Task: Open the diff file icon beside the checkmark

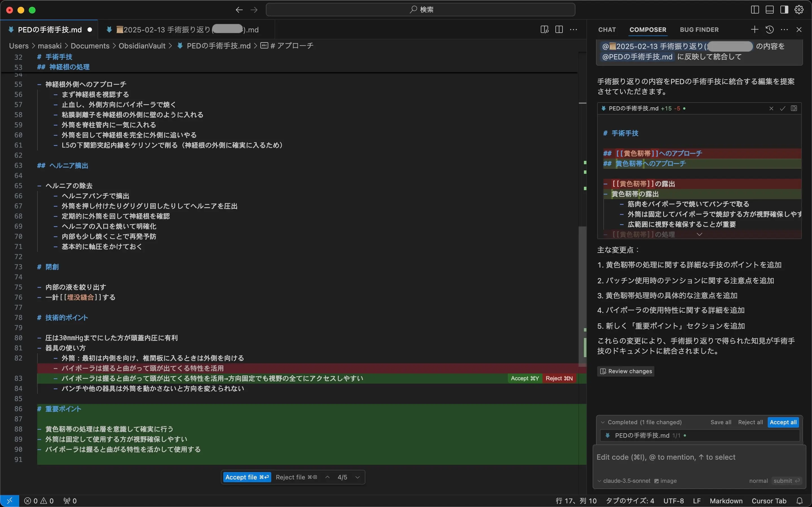Action: tap(794, 108)
